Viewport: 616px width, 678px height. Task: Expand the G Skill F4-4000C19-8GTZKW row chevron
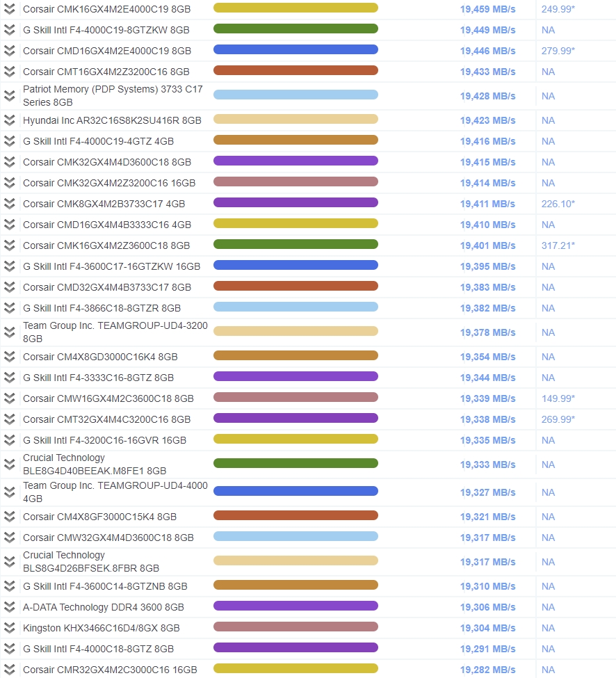click(10, 30)
